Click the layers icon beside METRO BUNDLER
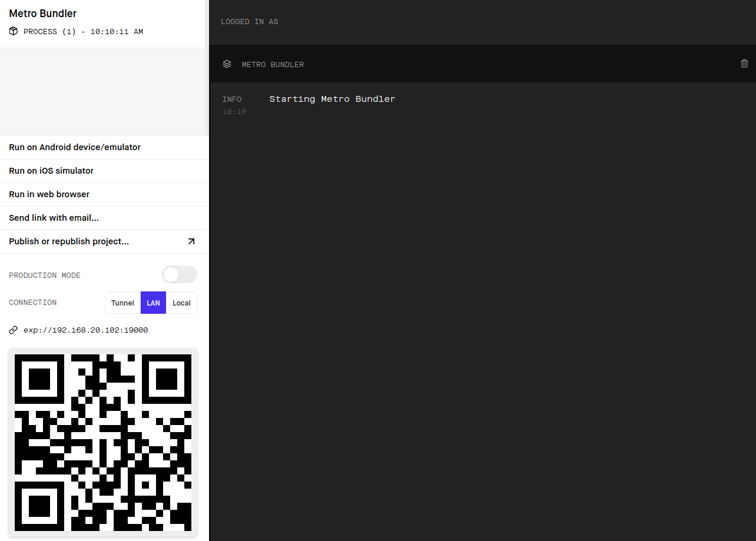Viewport: 756px width, 541px height. (x=227, y=64)
